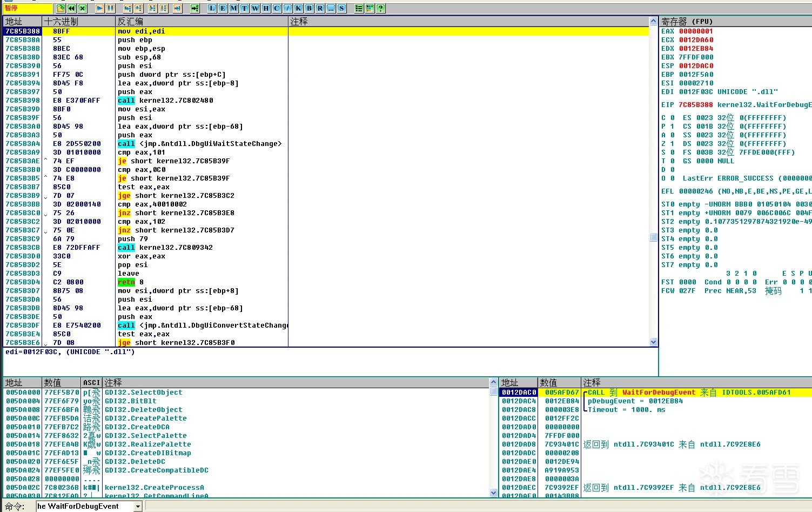Show the Call stack (K button)
Image resolution: width=812 pixels, height=512 pixels.
point(299,8)
